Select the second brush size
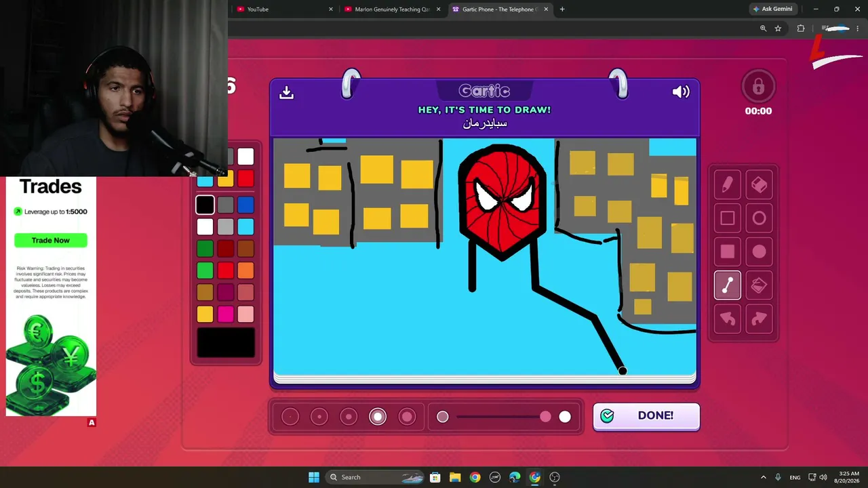Viewport: 868px width, 488px height. [319, 417]
